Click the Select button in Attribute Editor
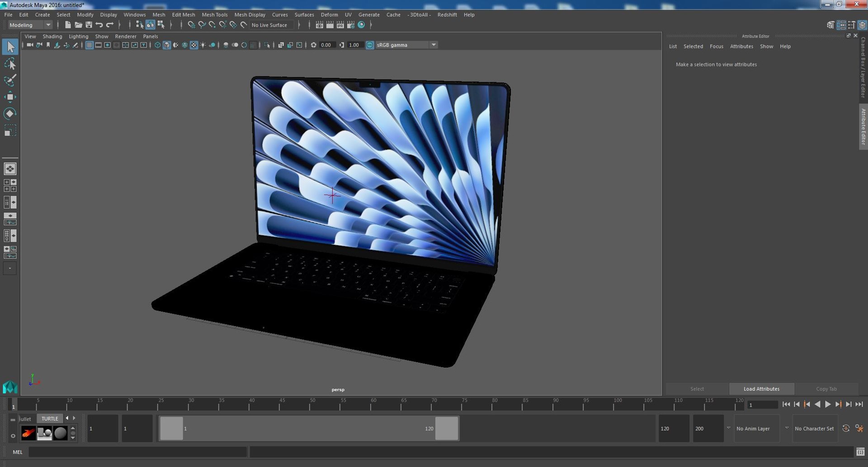Viewport: 868px width, 467px height. click(x=697, y=389)
